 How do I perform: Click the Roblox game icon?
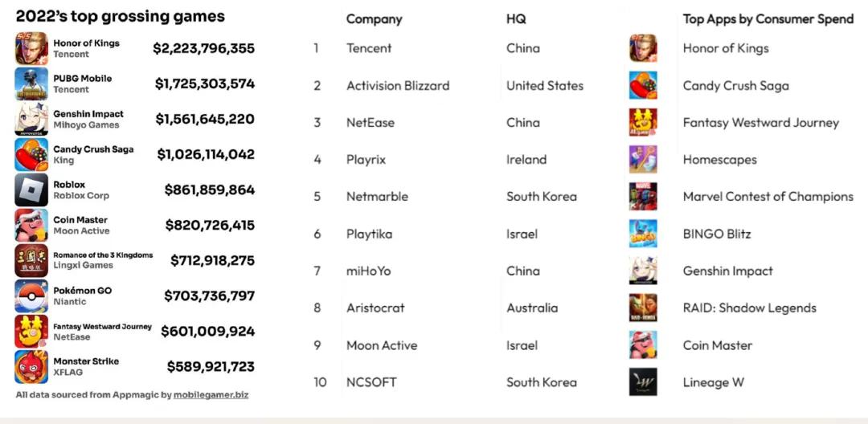pyautogui.click(x=31, y=190)
